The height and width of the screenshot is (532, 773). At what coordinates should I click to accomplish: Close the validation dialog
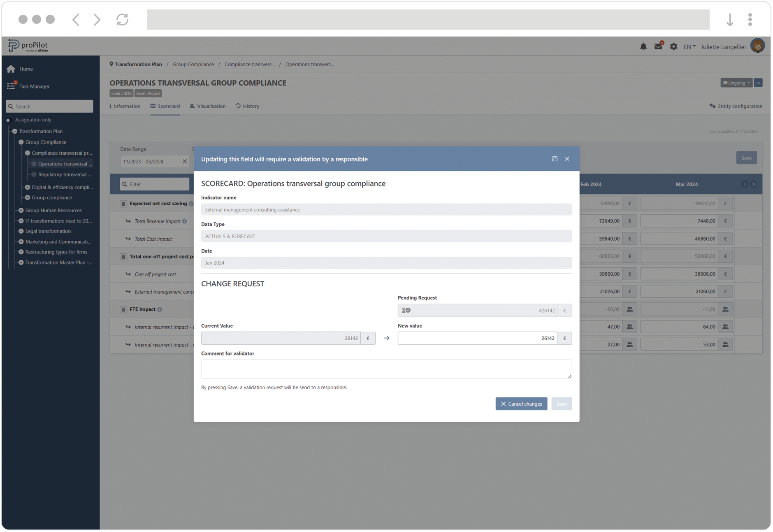(567, 159)
